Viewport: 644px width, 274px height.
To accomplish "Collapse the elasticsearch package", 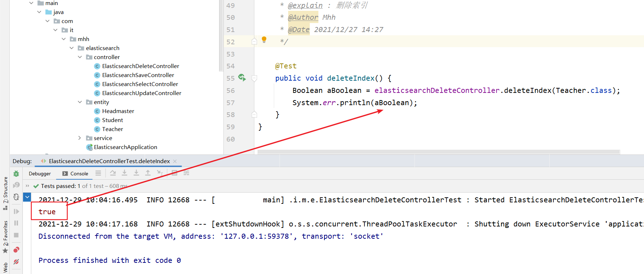I will tap(72, 48).
